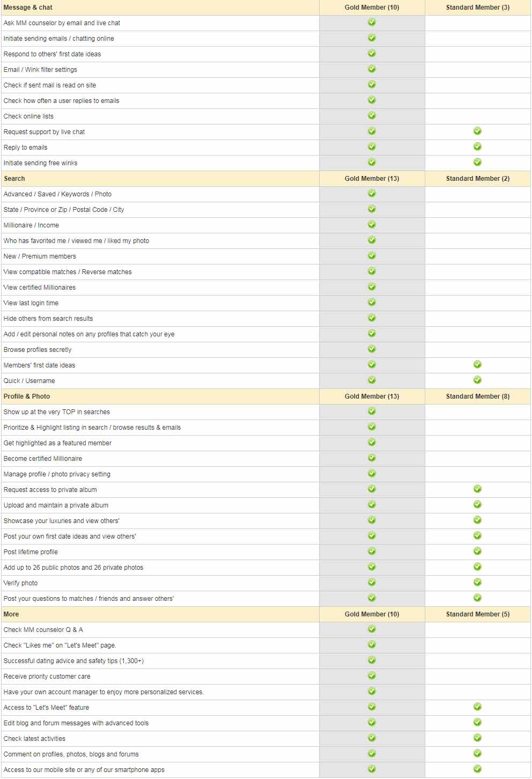Click Gold check for "View certified Millionaires"
The height and width of the screenshot is (779, 532).
(x=372, y=287)
